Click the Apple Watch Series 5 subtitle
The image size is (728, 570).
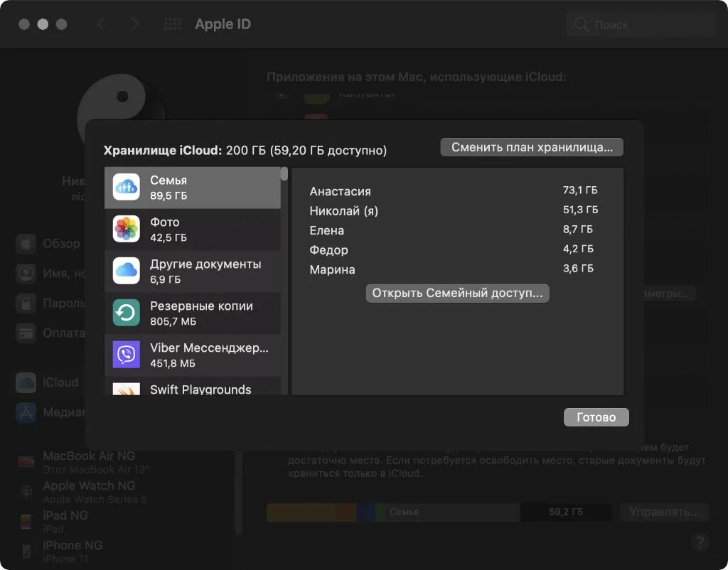[x=95, y=500]
